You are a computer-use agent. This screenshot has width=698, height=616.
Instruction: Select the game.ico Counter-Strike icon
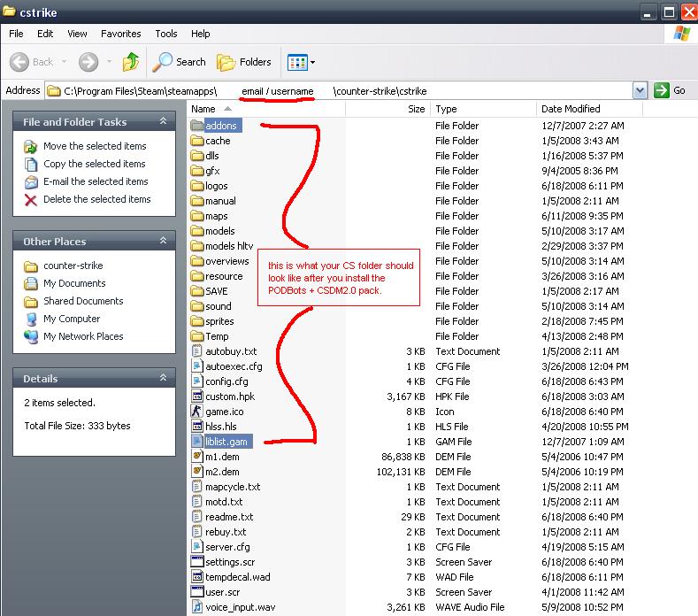pos(196,412)
